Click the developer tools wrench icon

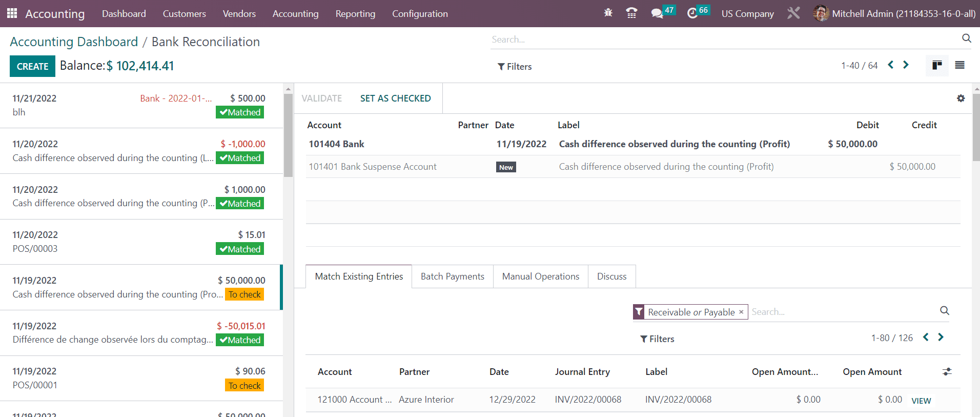tap(793, 13)
